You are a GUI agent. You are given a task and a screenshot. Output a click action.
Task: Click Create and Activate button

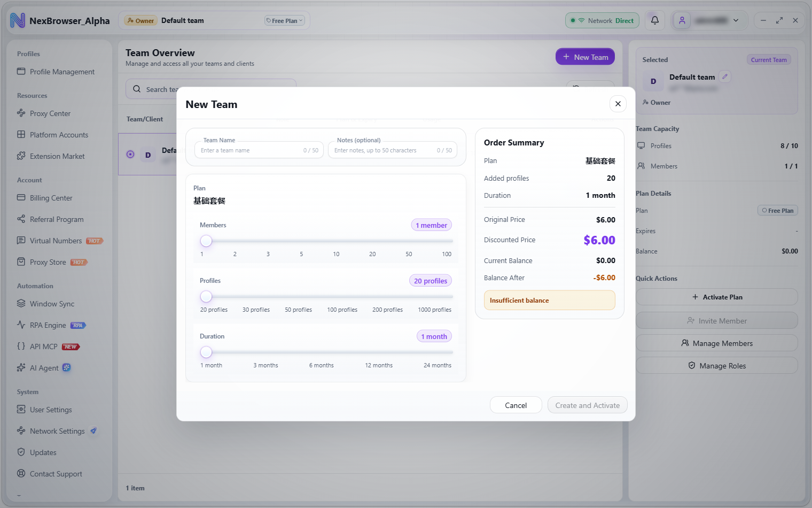tap(588, 405)
